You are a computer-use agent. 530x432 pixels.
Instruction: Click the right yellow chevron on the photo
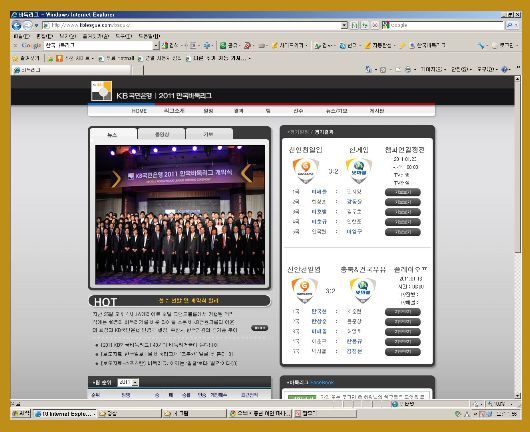tap(246, 173)
